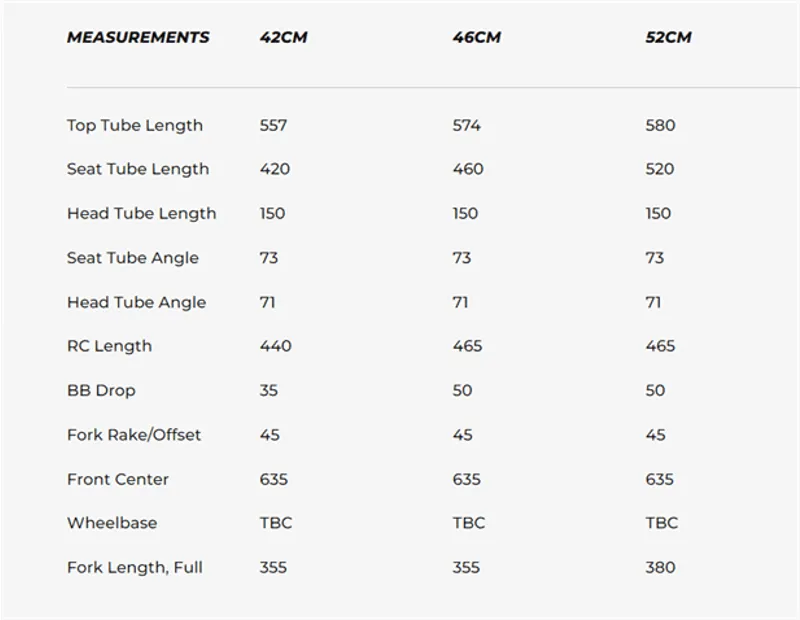Click the Top Tube Length row label
The height and width of the screenshot is (620, 800).
coord(135,126)
